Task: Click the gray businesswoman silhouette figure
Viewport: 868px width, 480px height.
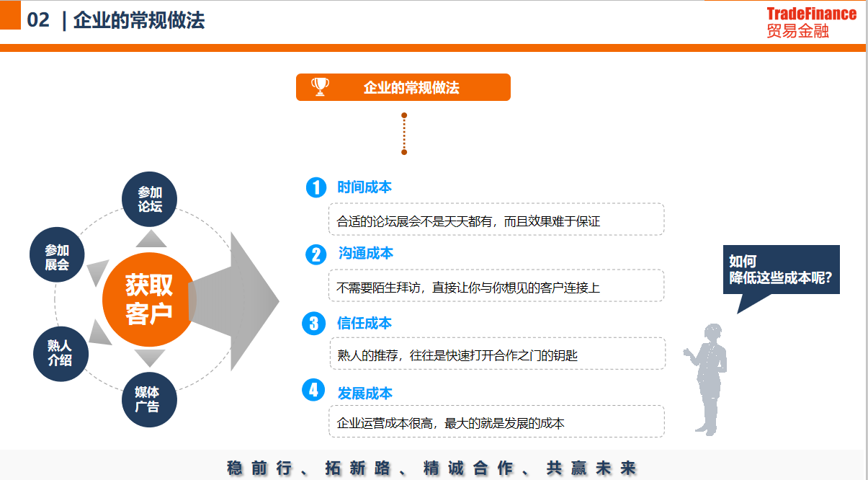Action: [709, 377]
